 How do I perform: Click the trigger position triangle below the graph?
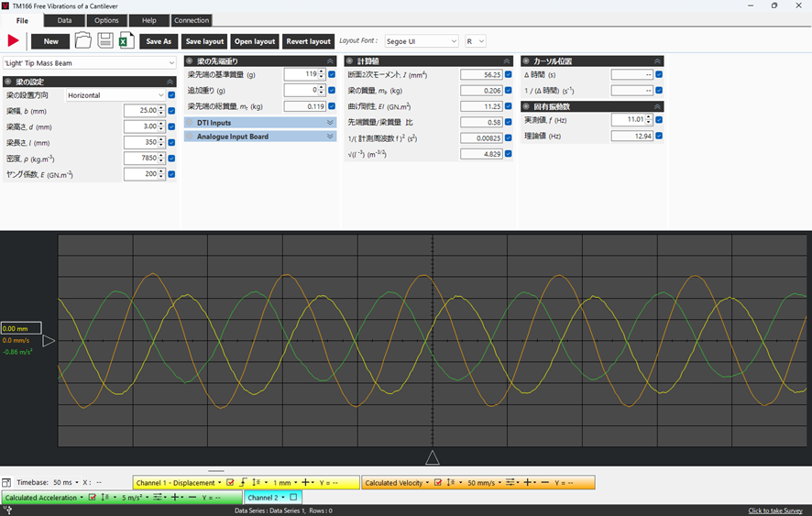433,457
